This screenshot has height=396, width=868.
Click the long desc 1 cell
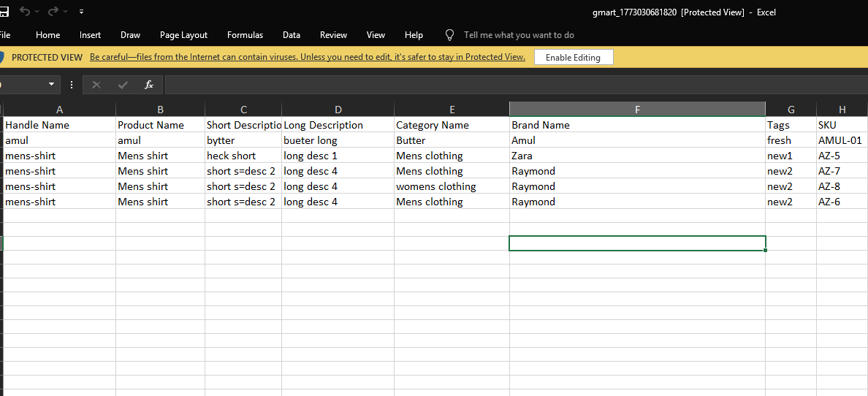click(x=338, y=156)
